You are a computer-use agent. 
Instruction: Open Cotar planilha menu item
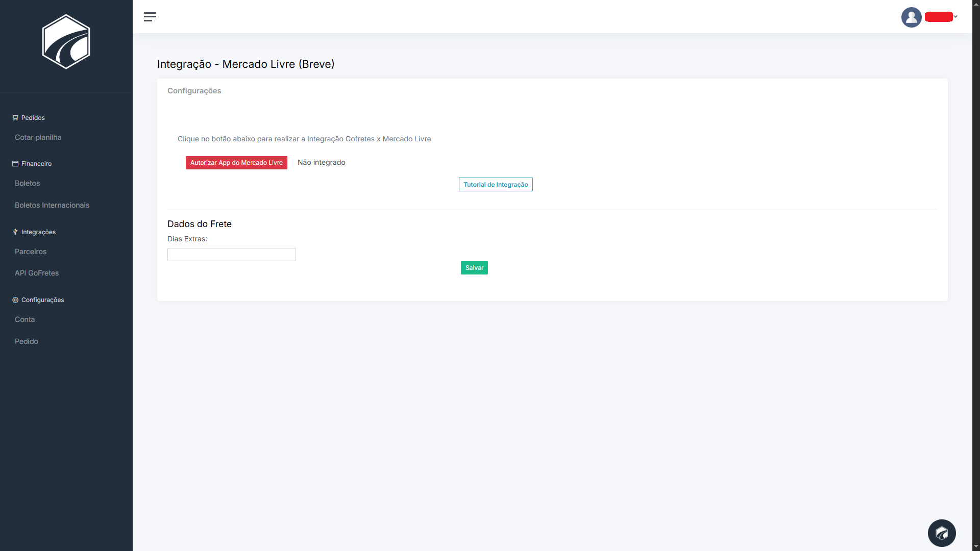(38, 137)
